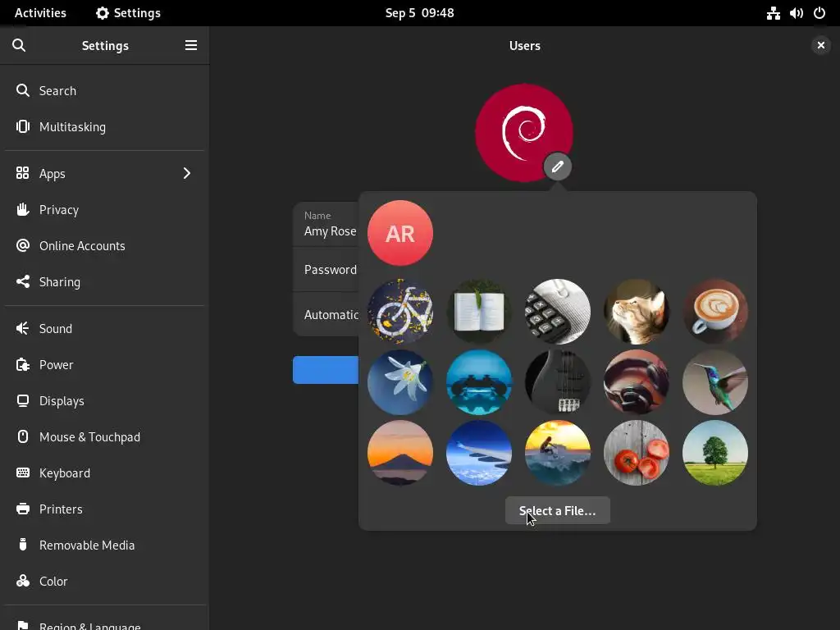Select the black guitar avatar image

coord(558,382)
